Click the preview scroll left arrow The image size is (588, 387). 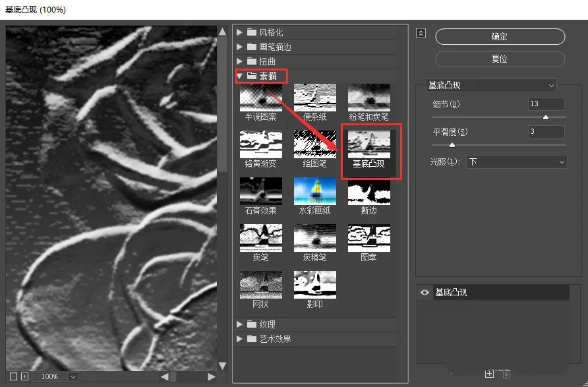point(165,376)
